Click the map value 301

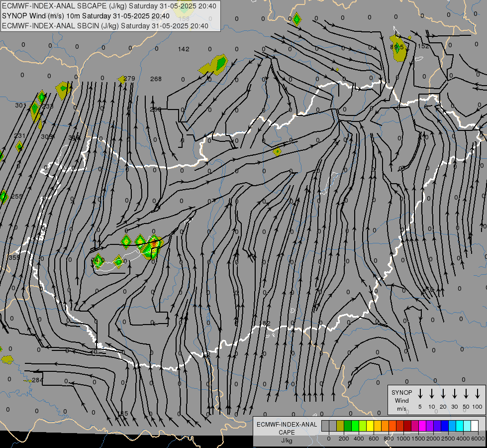tap(20, 106)
